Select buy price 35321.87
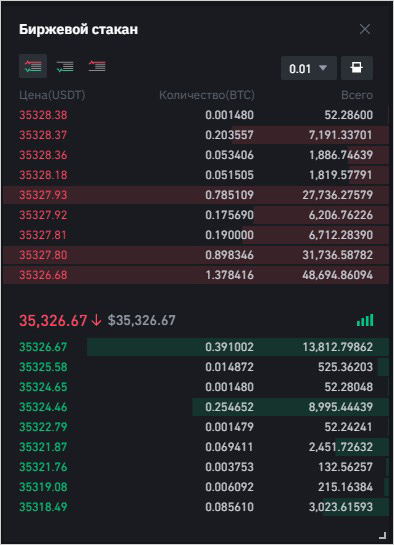The width and height of the screenshot is (394, 545). click(43, 447)
